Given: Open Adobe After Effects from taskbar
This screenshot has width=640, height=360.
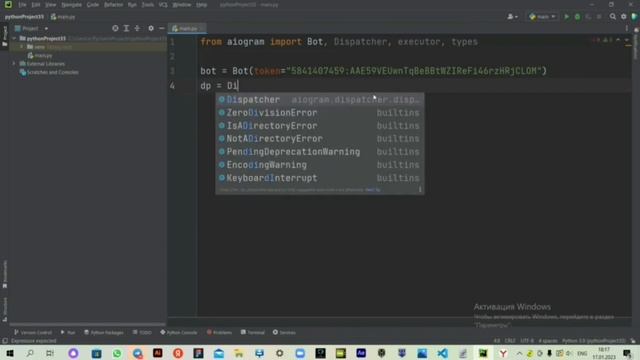Looking at the screenshot, I should (x=361, y=353).
